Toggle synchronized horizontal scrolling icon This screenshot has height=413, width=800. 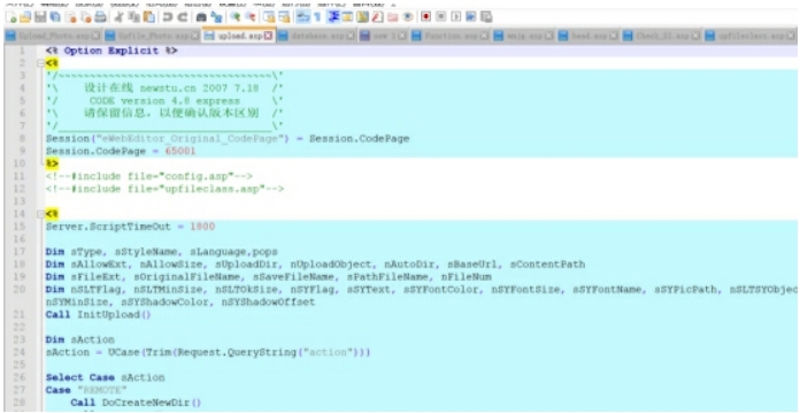[284, 17]
